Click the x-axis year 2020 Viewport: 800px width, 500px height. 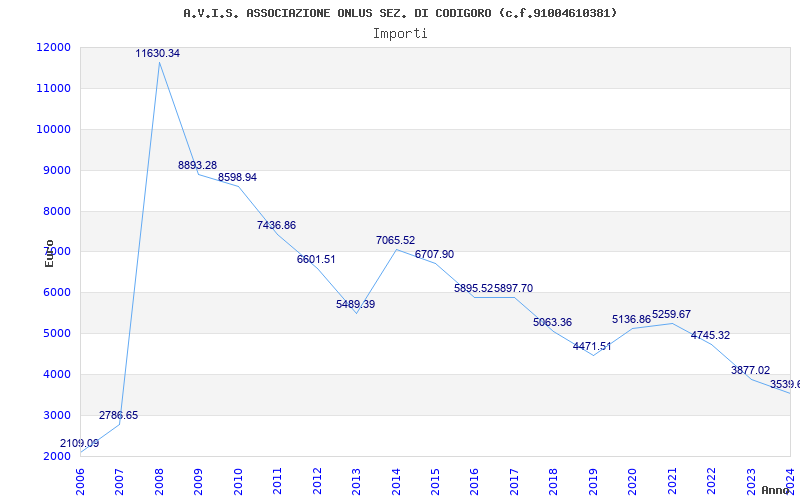(632, 482)
